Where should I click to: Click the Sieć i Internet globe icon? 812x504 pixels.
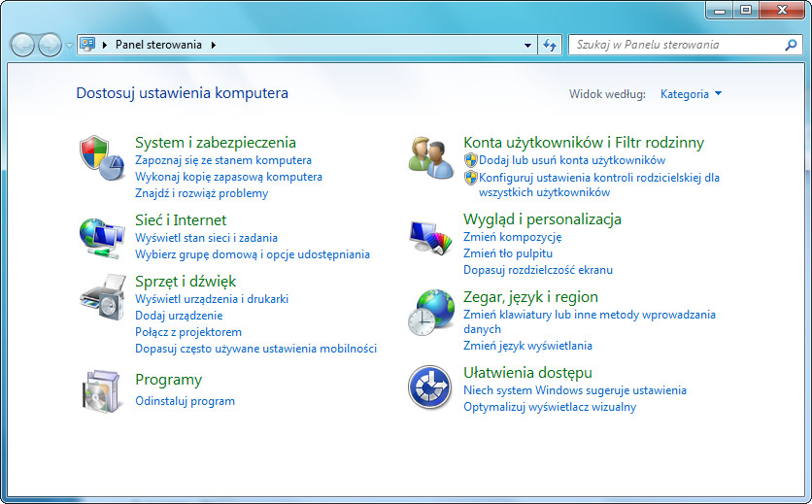(x=102, y=238)
